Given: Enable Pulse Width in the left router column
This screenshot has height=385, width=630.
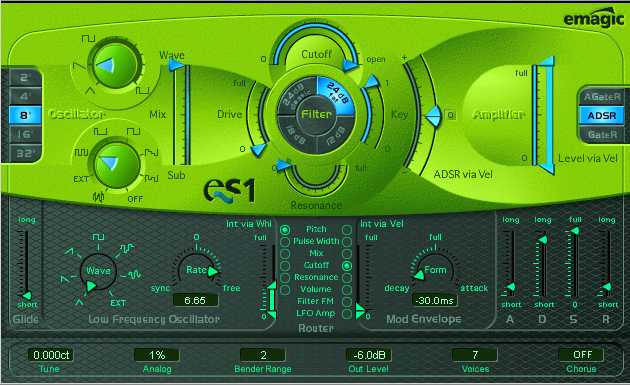Looking at the screenshot, I should [x=284, y=242].
